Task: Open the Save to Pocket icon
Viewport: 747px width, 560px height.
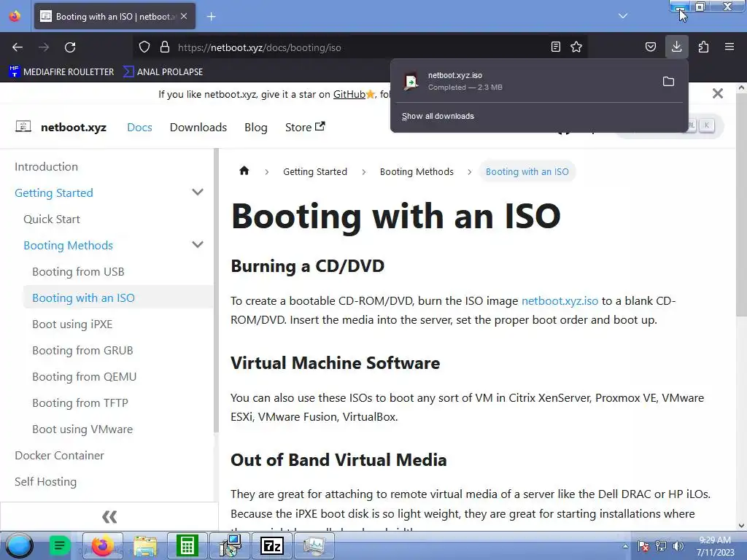Action: click(650, 47)
